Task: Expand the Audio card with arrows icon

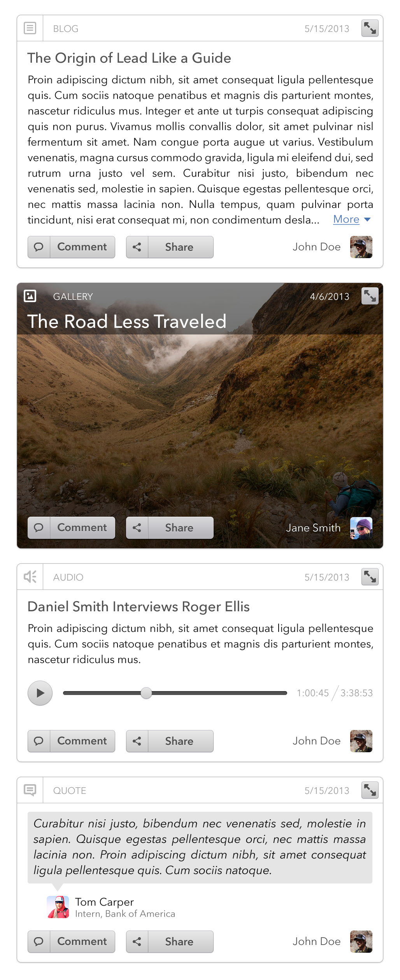Action: tap(370, 577)
